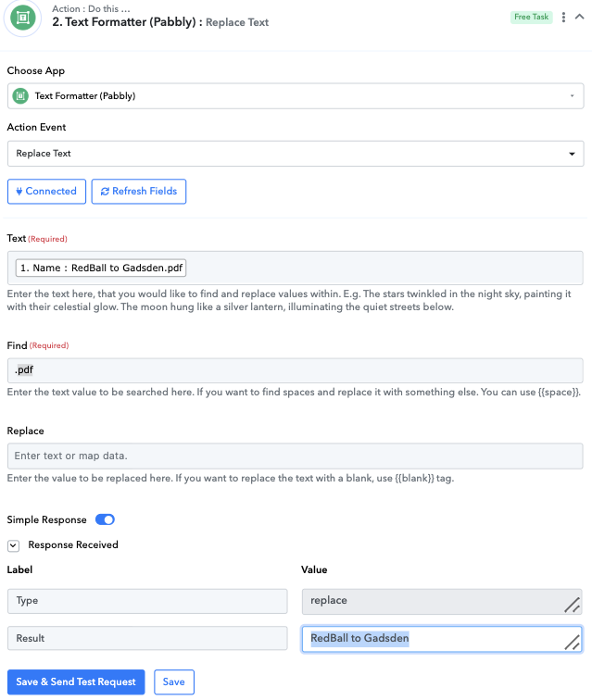592x700 pixels.
Task: Click the Save button
Action: click(x=174, y=682)
